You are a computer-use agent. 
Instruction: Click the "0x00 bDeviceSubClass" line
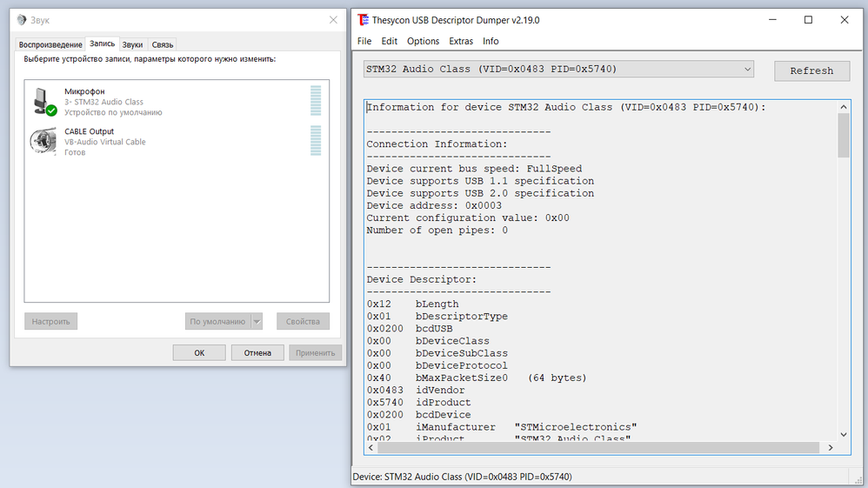[437, 353]
